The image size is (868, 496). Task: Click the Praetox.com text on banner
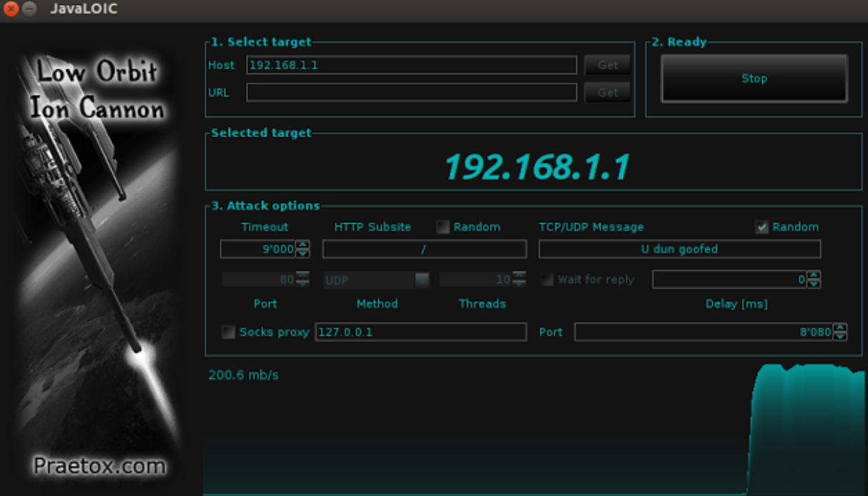pyautogui.click(x=99, y=466)
